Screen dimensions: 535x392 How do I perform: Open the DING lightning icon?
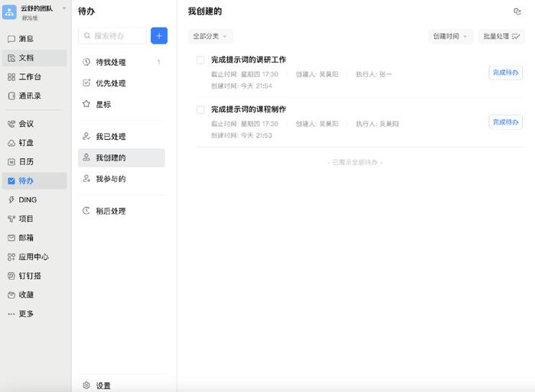pos(11,200)
